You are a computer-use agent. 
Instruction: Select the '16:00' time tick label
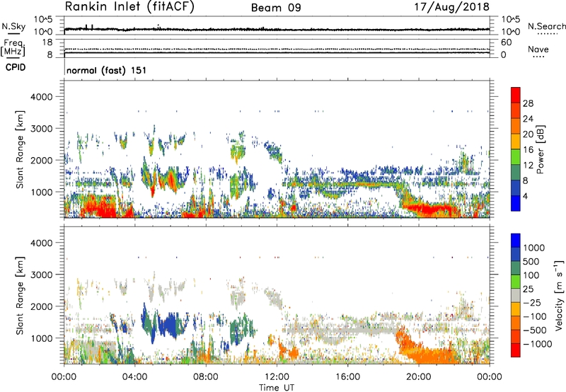point(347,377)
